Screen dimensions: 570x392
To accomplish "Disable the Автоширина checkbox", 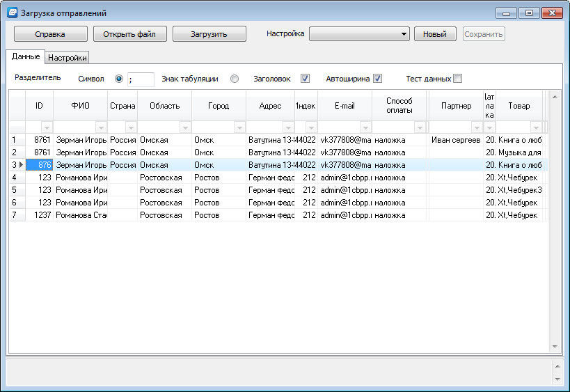I will 378,79.
